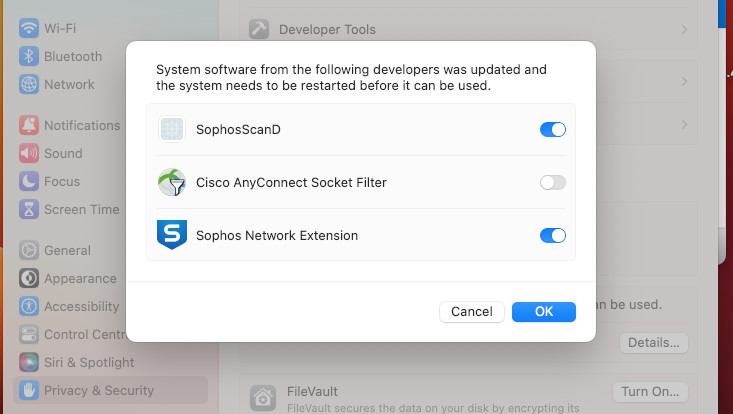The height and width of the screenshot is (414, 733).
Task: Click the Cisco AnyConnect funnel icon
Action: (x=172, y=182)
